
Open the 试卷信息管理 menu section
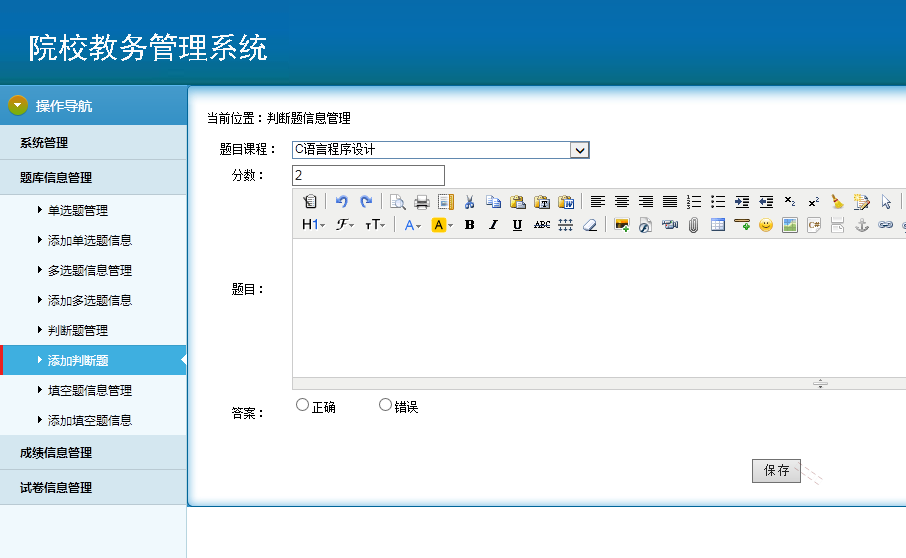94,488
